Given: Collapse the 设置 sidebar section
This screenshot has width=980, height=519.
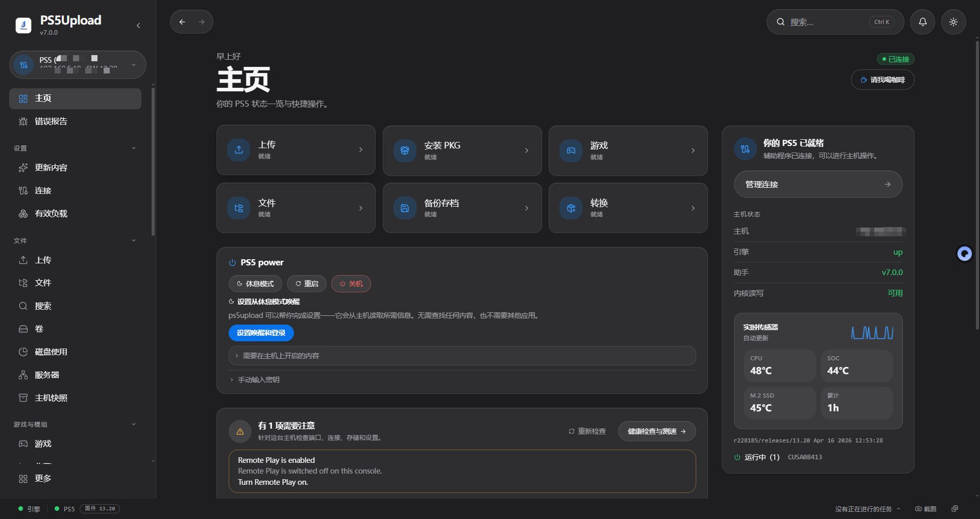Looking at the screenshot, I should (134, 149).
